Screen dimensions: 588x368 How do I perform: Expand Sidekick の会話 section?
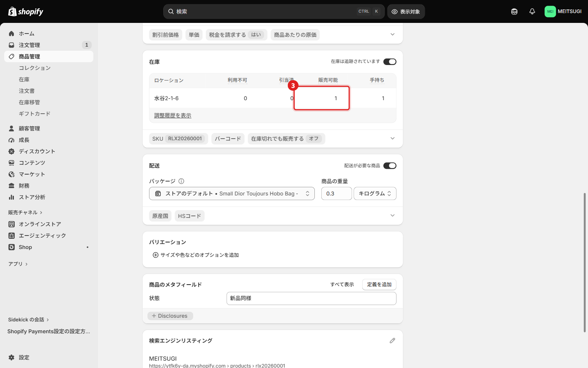click(29, 319)
